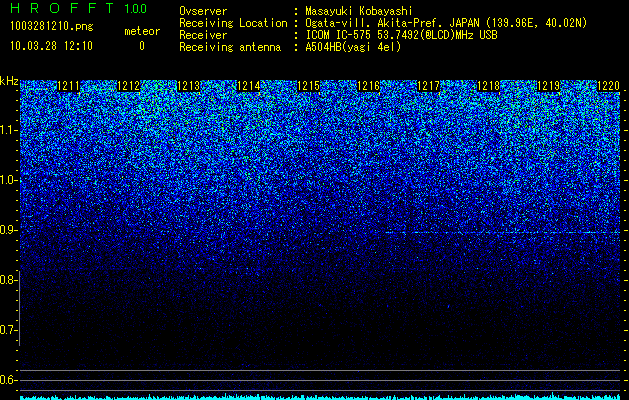629x400 pixels.
Task: Click the observer name Masayuki Kobayashi
Action: tap(359, 11)
